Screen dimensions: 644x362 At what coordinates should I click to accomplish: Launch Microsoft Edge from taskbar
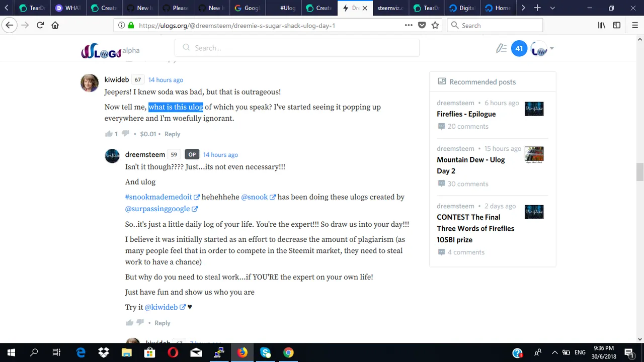click(x=80, y=352)
